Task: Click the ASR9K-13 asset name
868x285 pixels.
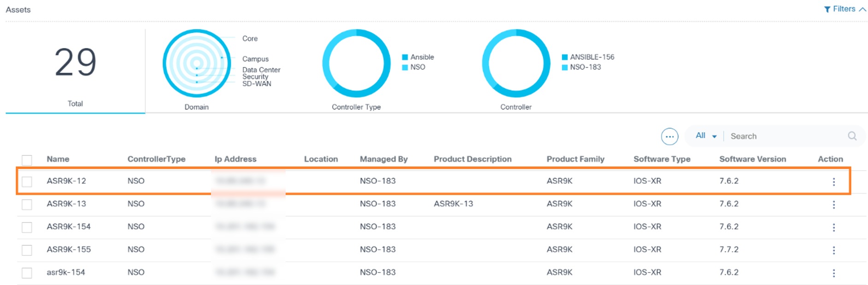Action: click(x=66, y=204)
